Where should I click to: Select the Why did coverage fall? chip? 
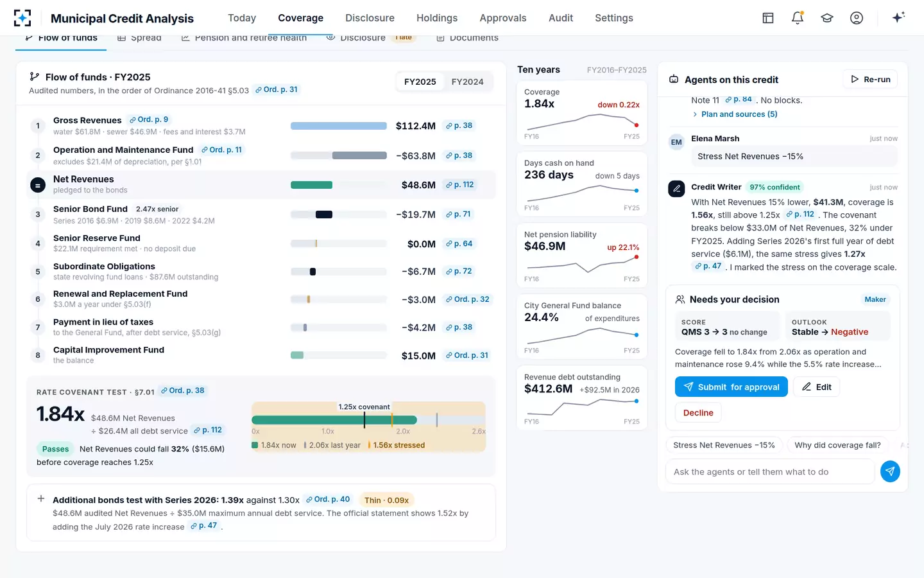tap(837, 445)
